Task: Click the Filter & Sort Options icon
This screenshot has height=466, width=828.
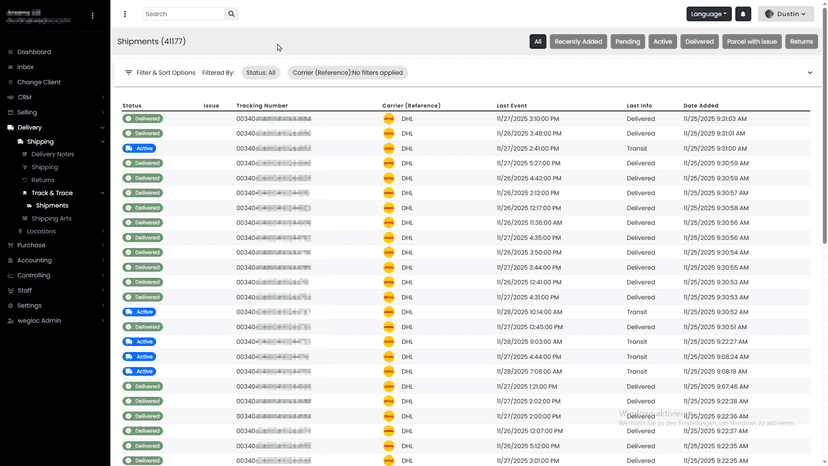Action: tap(128, 72)
